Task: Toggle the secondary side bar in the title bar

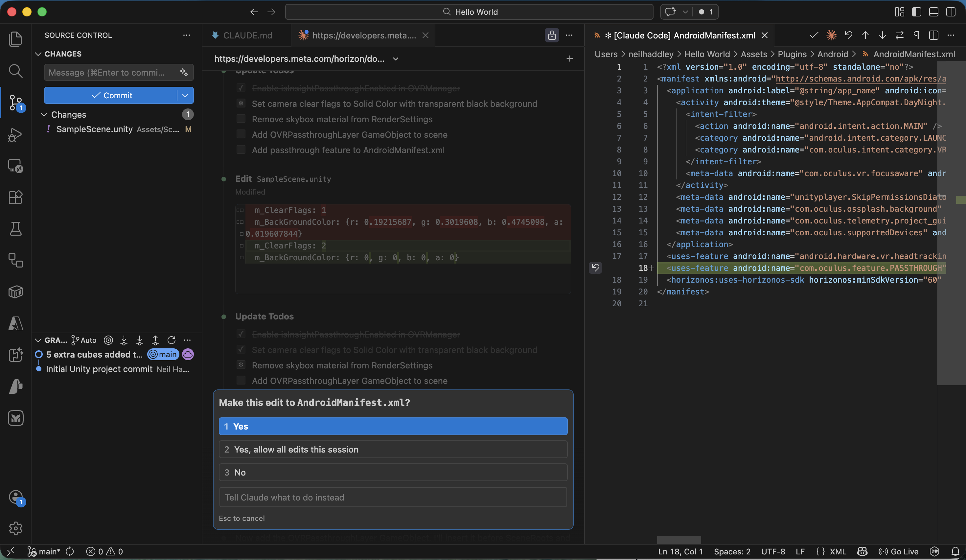Action: click(951, 12)
